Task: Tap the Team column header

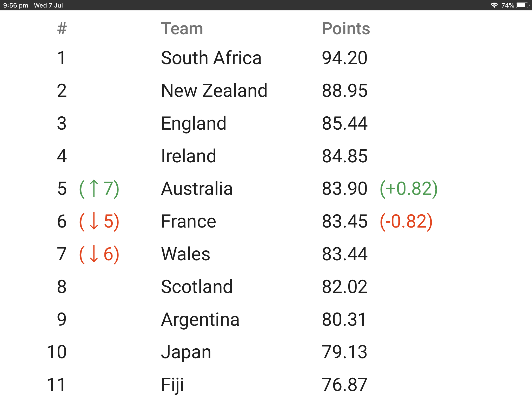Action: pyautogui.click(x=182, y=29)
